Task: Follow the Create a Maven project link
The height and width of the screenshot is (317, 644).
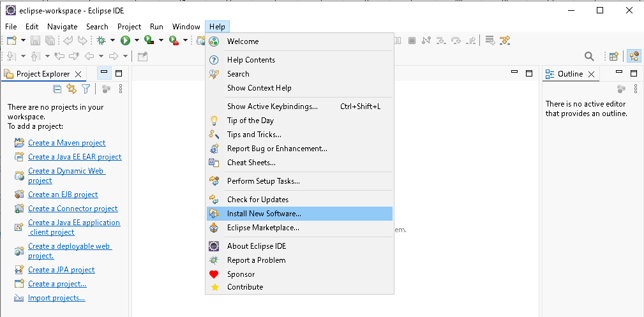Action: (66, 143)
